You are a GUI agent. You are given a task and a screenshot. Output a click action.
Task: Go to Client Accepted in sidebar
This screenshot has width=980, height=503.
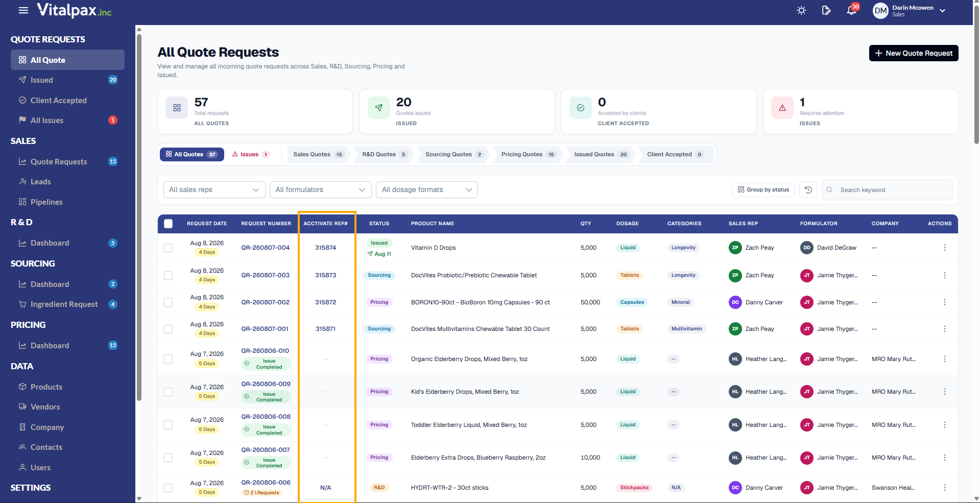click(x=67, y=101)
